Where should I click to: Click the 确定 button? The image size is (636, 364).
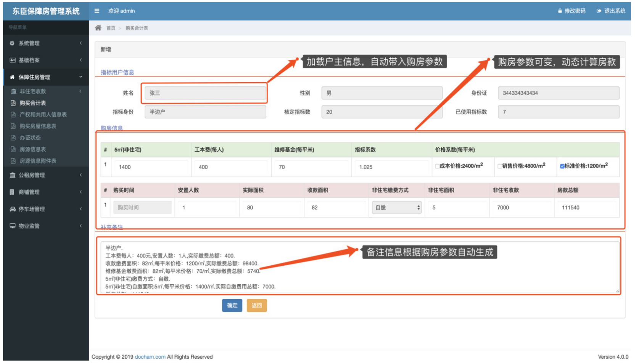(232, 305)
